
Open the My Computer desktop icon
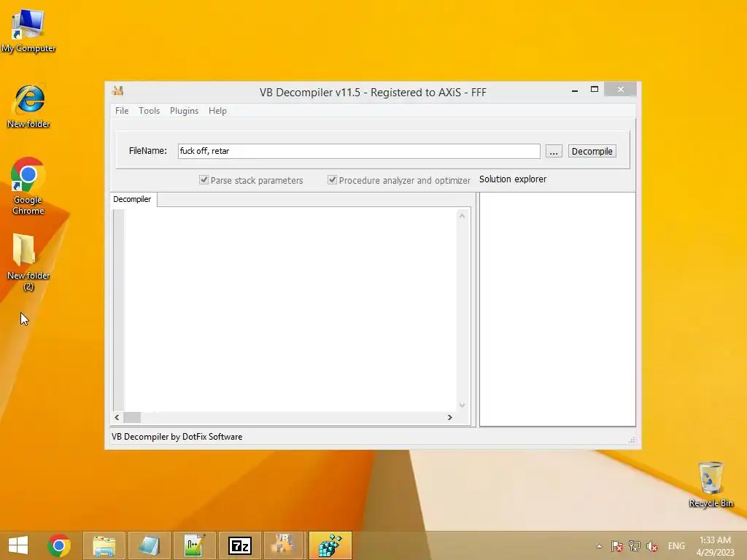click(28, 31)
